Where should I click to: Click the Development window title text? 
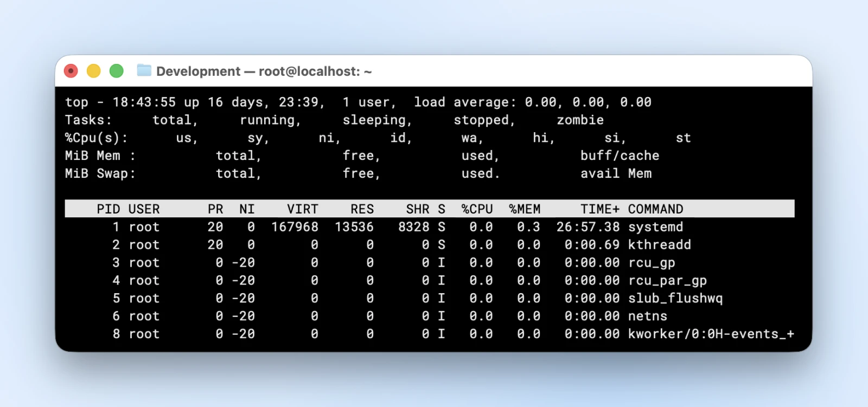click(264, 72)
